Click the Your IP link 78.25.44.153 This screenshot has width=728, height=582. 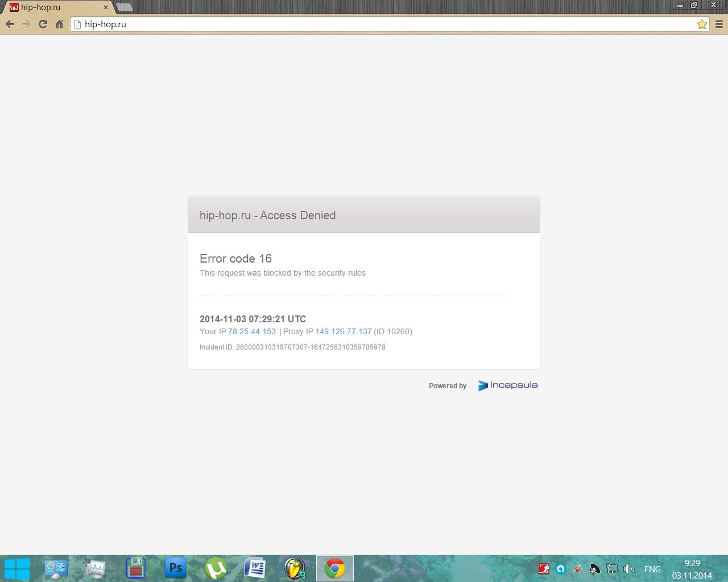(252, 331)
